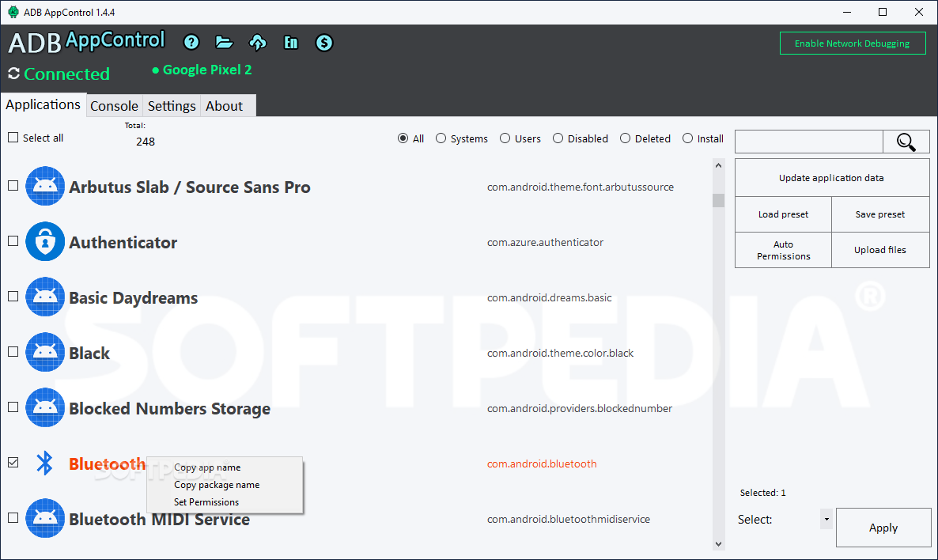Click the magnifying glass search button
The image size is (938, 560).
tap(906, 142)
